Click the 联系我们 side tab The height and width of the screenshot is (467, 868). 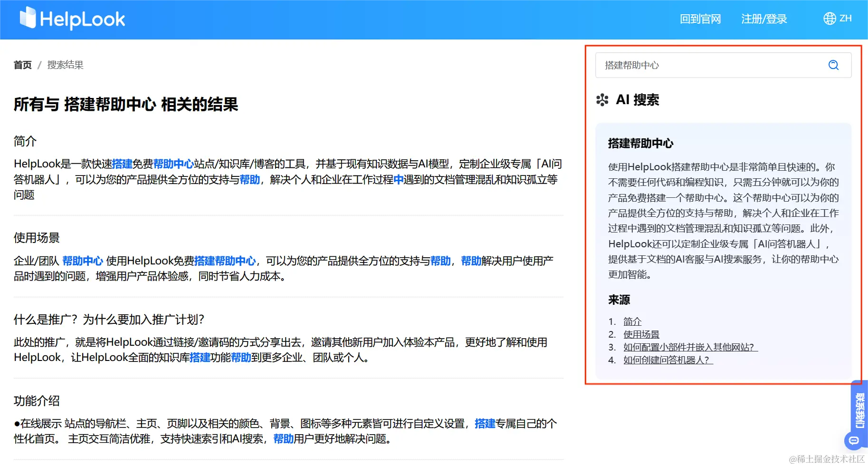click(859, 410)
